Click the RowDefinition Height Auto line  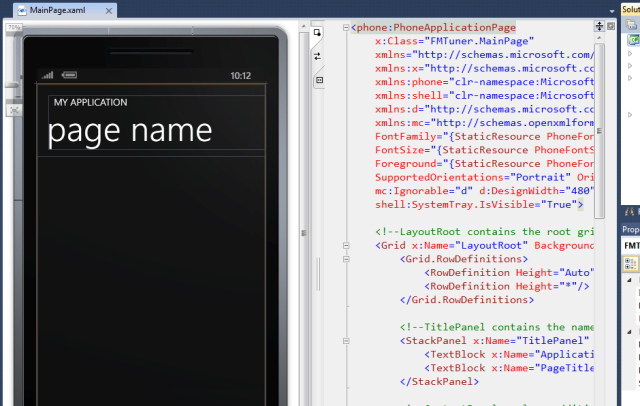pos(509,273)
